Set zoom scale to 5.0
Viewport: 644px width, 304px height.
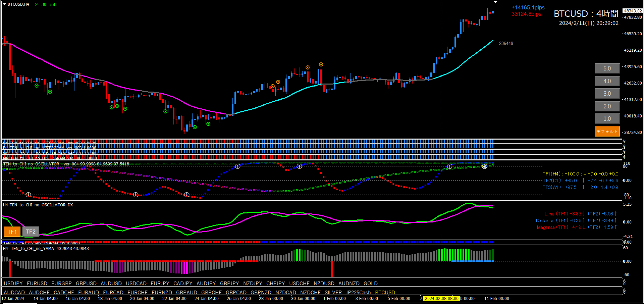click(607, 68)
